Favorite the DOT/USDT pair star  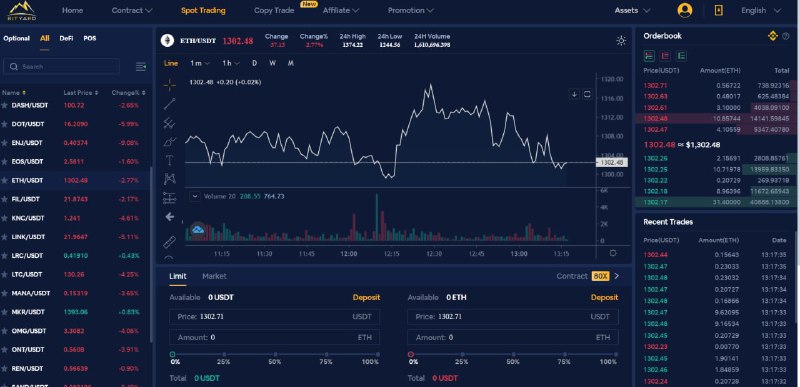click(5, 124)
